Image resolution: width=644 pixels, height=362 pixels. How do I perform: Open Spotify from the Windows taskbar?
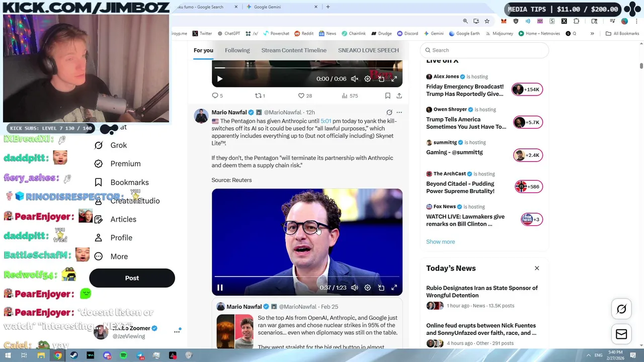tap(123, 355)
